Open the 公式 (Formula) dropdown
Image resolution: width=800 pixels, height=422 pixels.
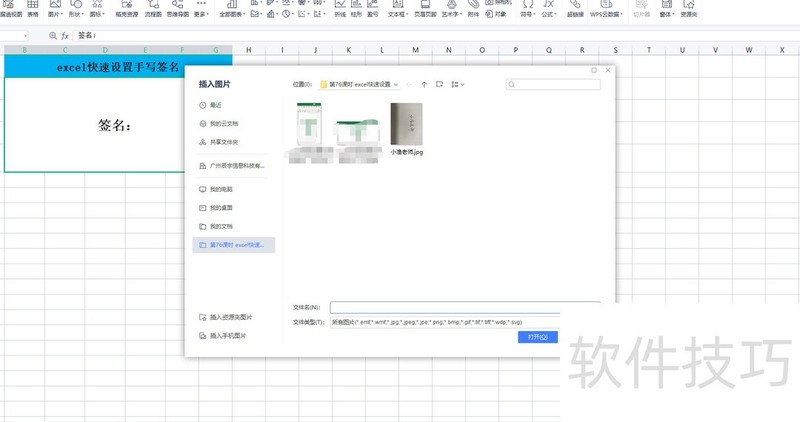click(548, 8)
